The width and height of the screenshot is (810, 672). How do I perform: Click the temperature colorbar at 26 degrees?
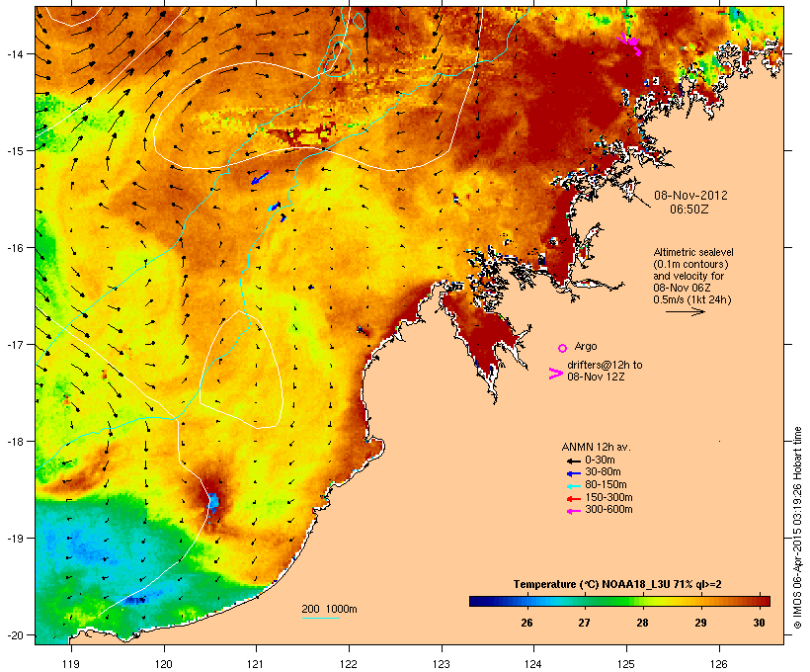pos(526,601)
